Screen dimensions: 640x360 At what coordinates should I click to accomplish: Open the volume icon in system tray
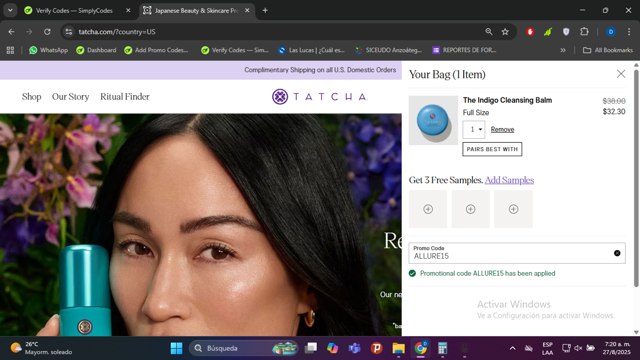(x=578, y=348)
